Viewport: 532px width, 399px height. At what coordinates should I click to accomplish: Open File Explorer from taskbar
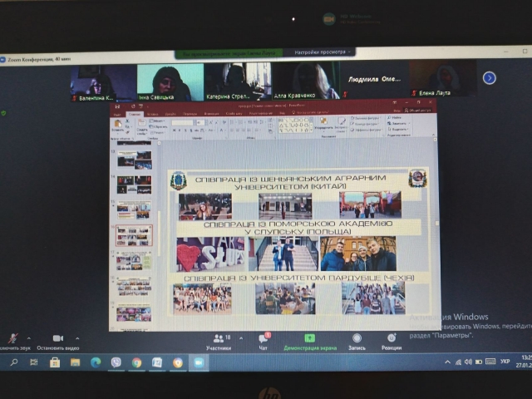75,362
